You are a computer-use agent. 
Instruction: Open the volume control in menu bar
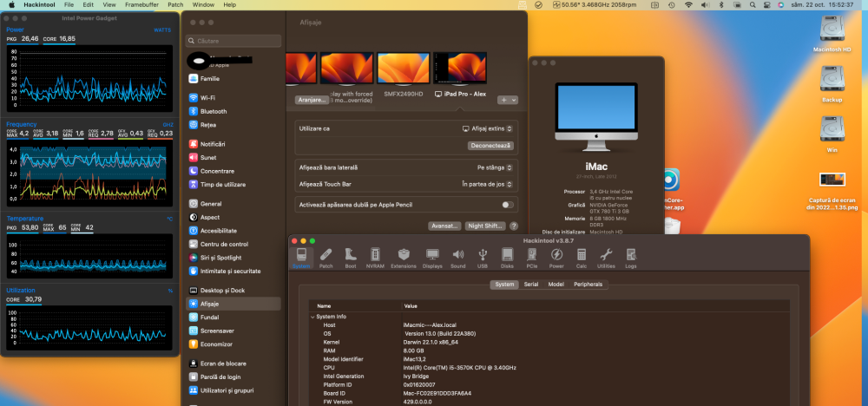pos(705,4)
